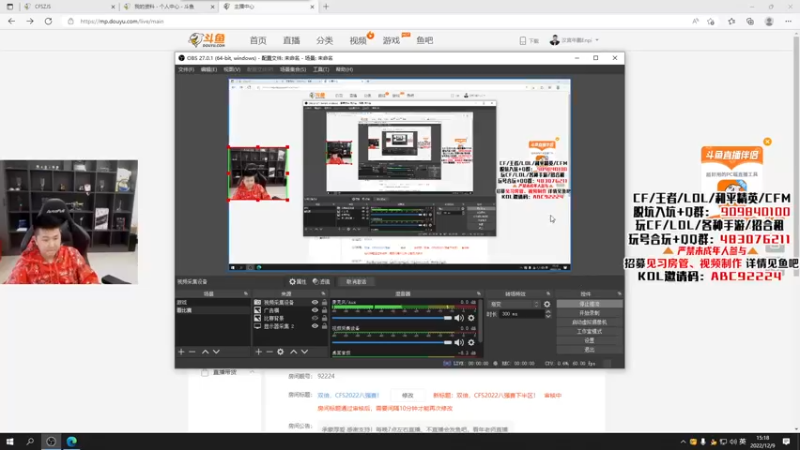This screenshot has width=800, height=450.
Task: Click the 开始录制 button
Action: tap(589, 313)
